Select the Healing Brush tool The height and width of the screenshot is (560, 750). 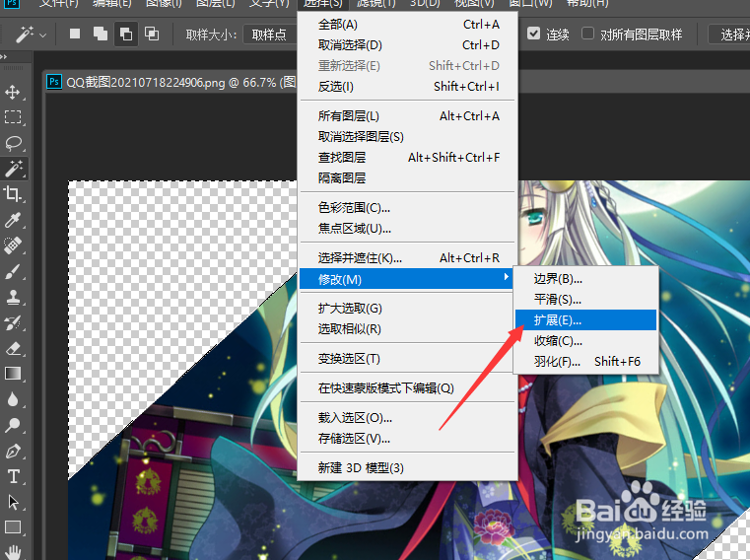(x=13, y=246)
